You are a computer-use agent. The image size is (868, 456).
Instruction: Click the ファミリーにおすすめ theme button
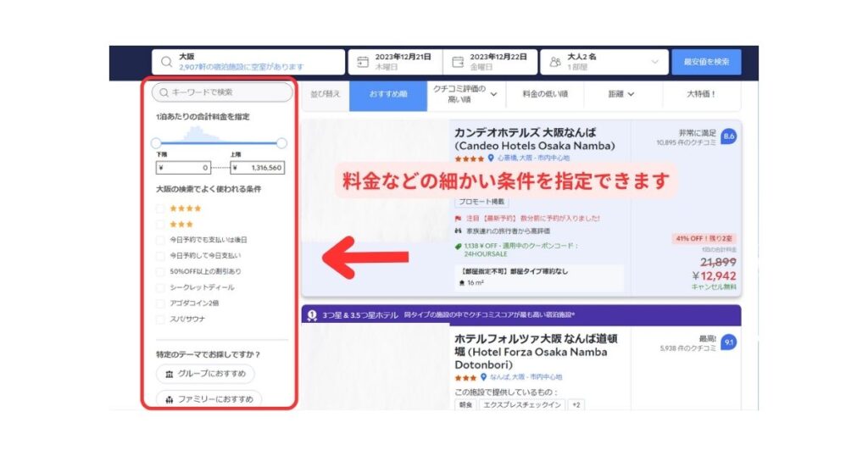pos(209,399)
